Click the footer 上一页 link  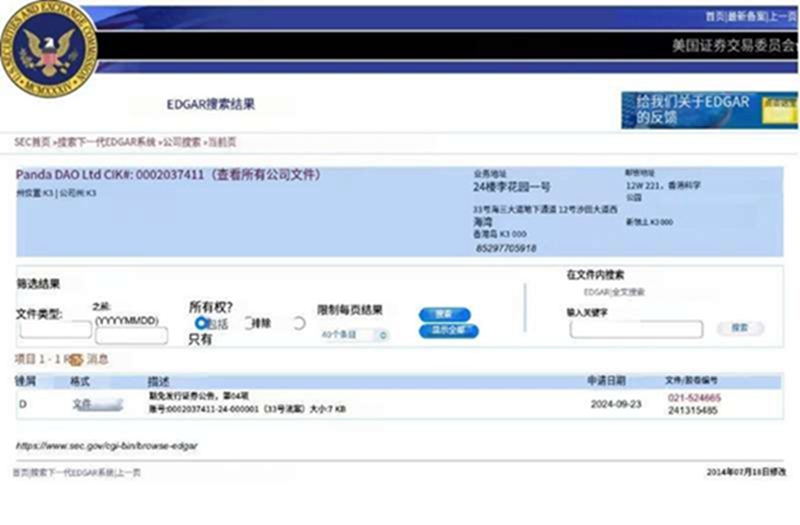(129, 473)
